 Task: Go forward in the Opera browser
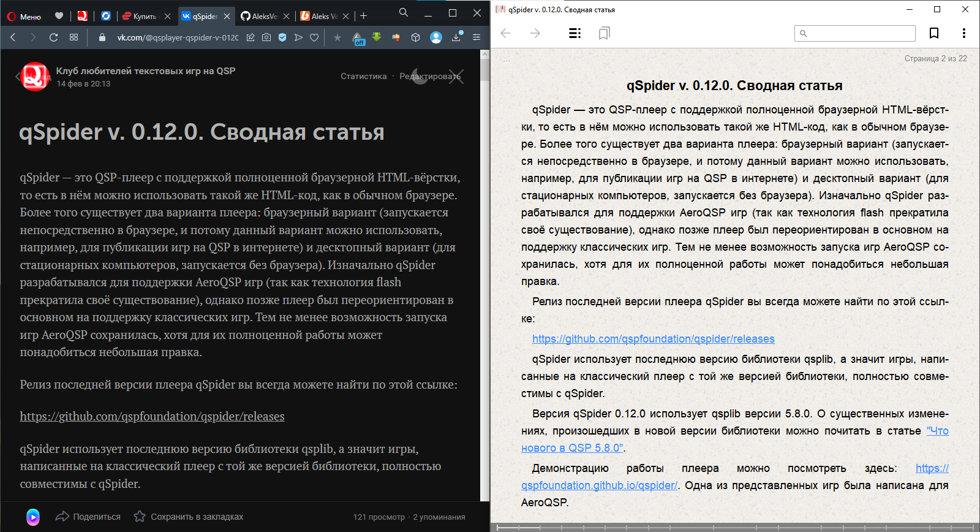point(33,37)
